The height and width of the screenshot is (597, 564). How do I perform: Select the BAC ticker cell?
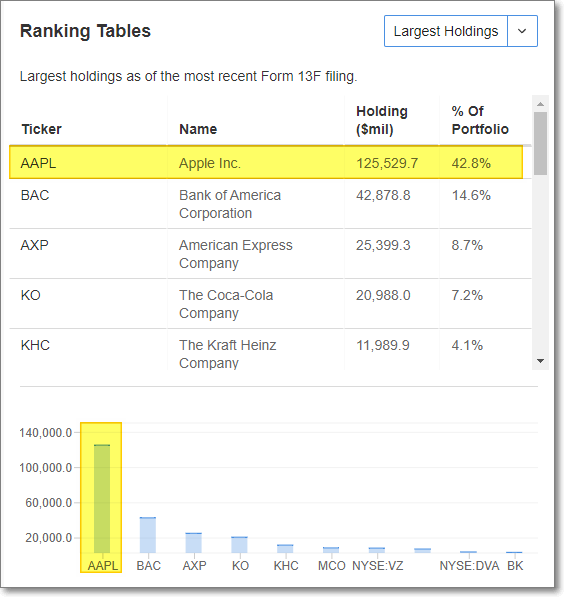(35, 195)
